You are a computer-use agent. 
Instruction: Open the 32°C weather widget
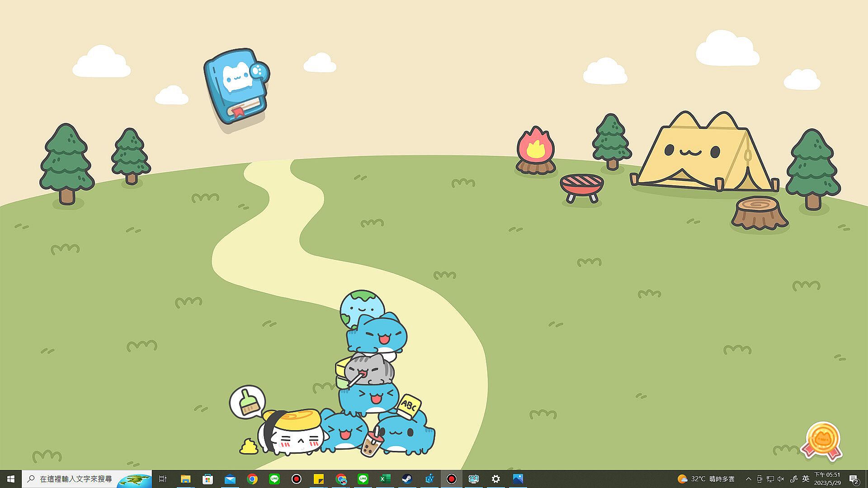point(706,479)
